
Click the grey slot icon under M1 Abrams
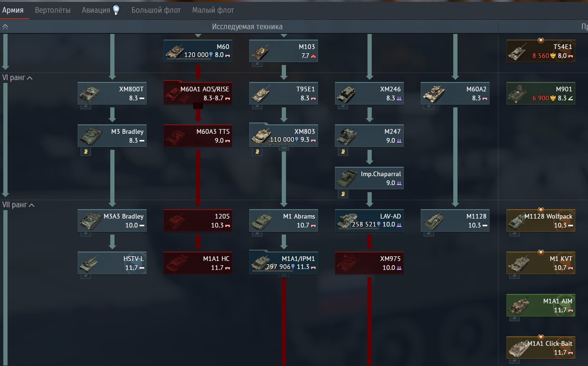[x=258, y=234]
